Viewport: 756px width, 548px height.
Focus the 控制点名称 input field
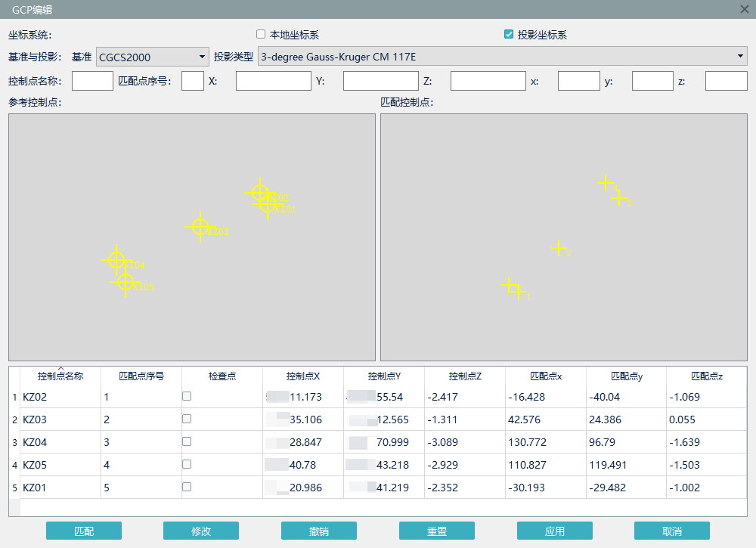pos(92,81)
